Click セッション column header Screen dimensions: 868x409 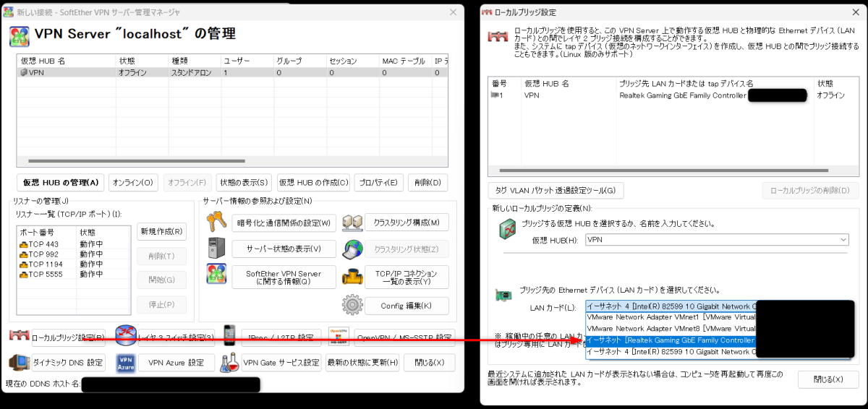(352, 61)
